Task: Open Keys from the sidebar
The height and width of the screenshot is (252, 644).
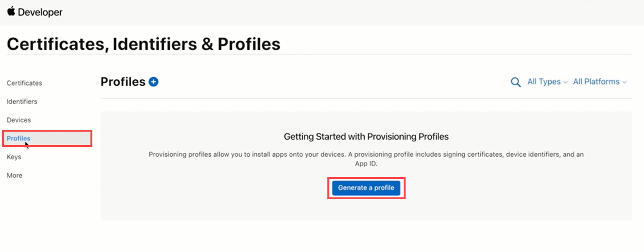Action: click(x=14, y=157)
